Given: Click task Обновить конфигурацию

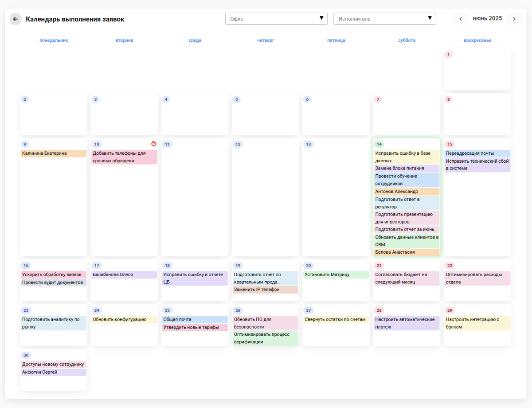Looking at the screenshot, I should [124, 319].
